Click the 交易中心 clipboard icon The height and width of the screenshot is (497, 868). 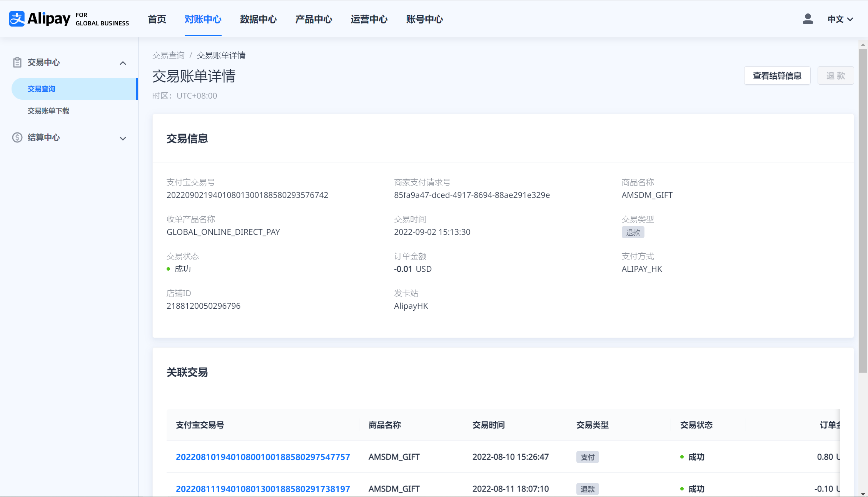coord(17,62)
